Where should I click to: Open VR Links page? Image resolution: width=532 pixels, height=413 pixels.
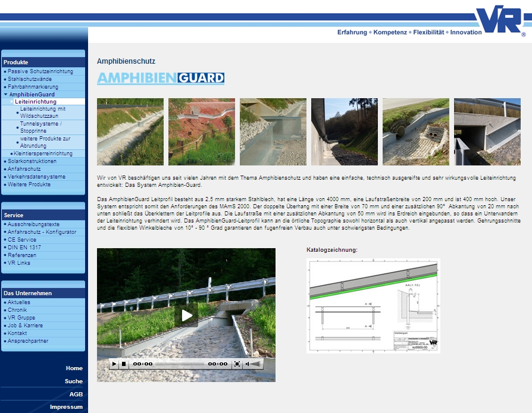tap(19, 263)
